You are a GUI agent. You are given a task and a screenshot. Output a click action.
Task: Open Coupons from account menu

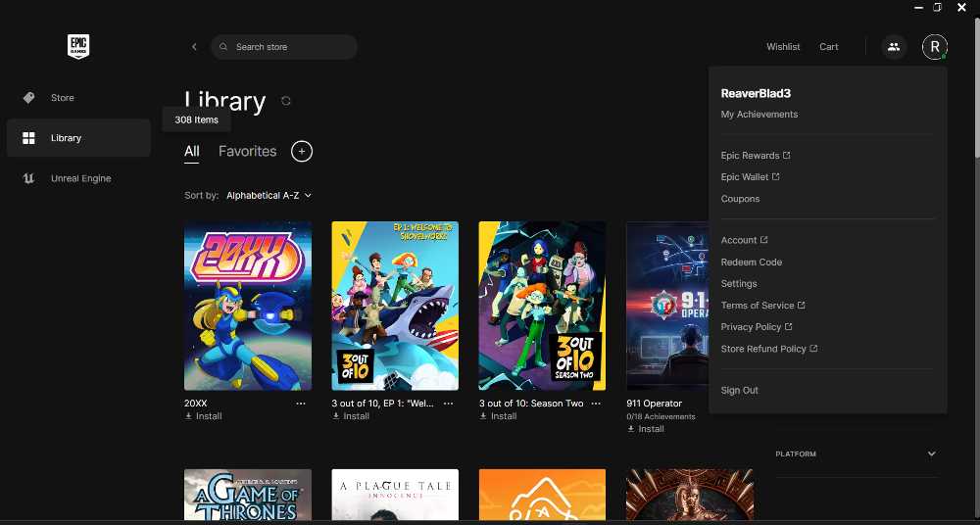point(740,199)
